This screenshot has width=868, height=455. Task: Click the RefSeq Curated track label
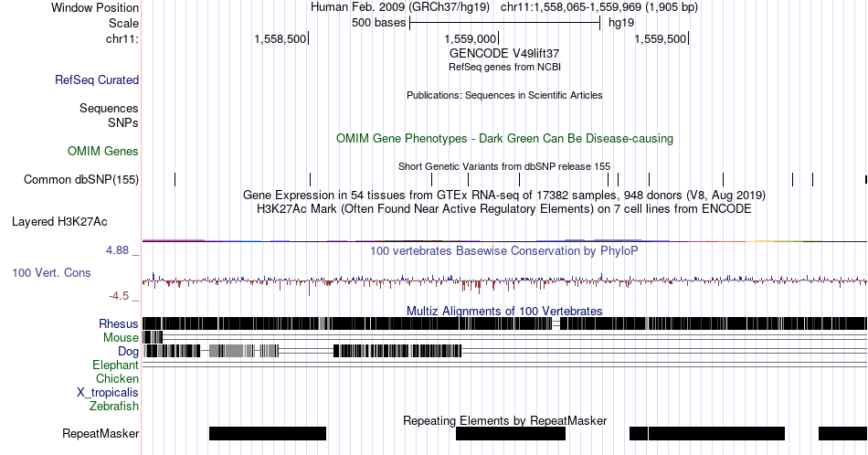[x=97, y=79]
